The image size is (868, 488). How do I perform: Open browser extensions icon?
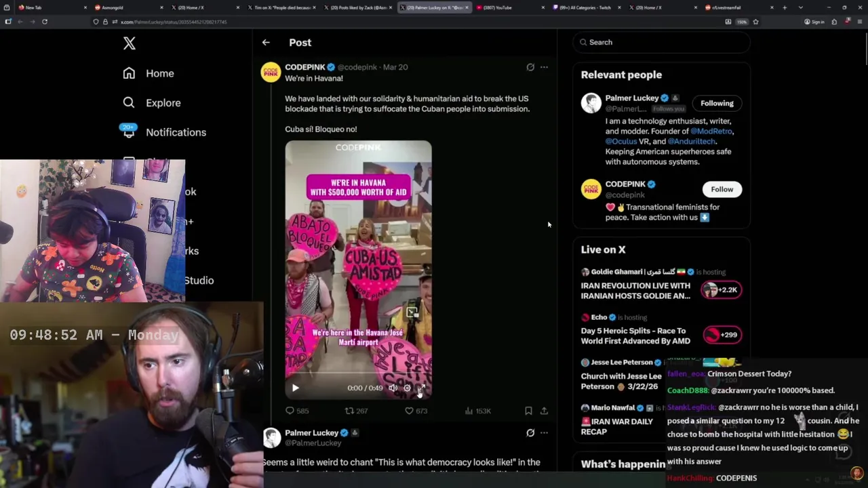[x=834, y=22]
